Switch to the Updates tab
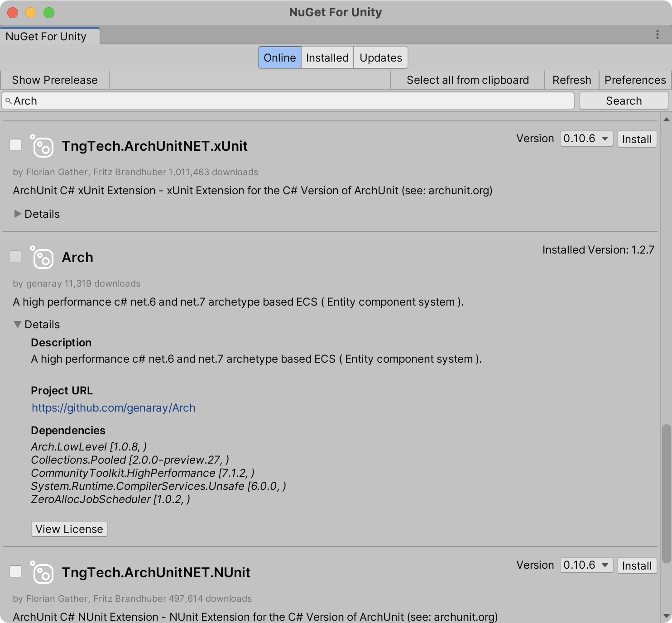 (x=381, y=58)
